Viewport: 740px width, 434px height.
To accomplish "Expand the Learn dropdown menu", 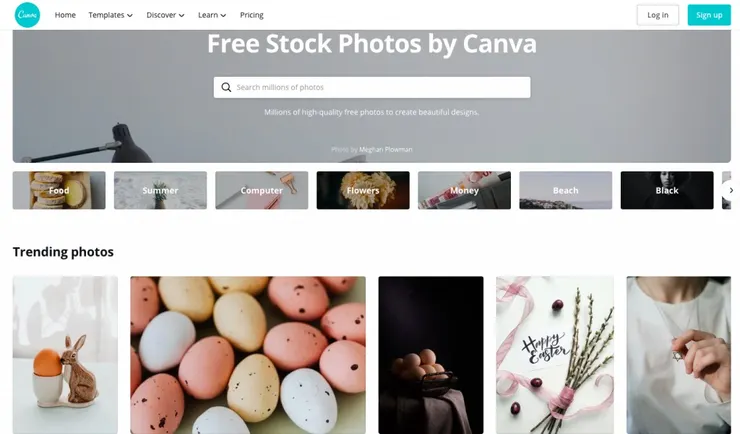I will [x=212, y=15].
